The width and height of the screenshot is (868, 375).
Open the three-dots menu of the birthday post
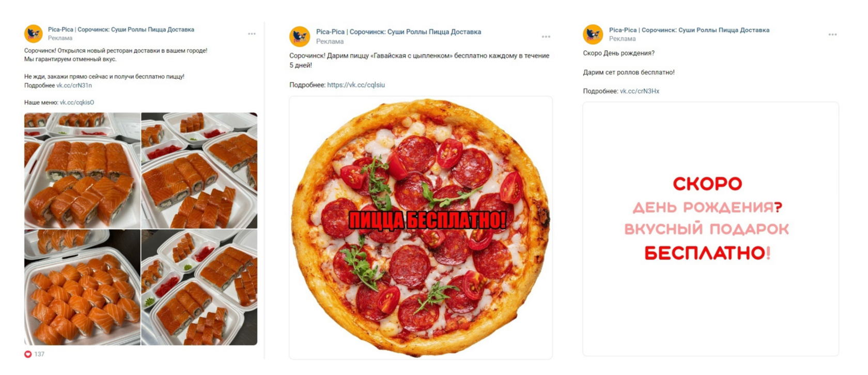click(832, 35)
